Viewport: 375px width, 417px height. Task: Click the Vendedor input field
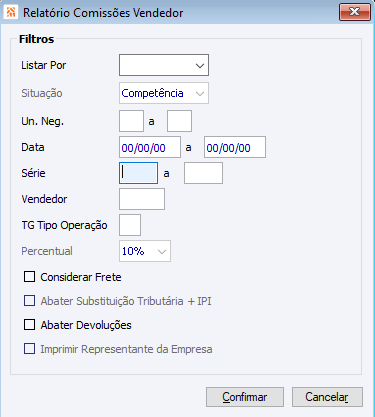(x=142, y=199)
